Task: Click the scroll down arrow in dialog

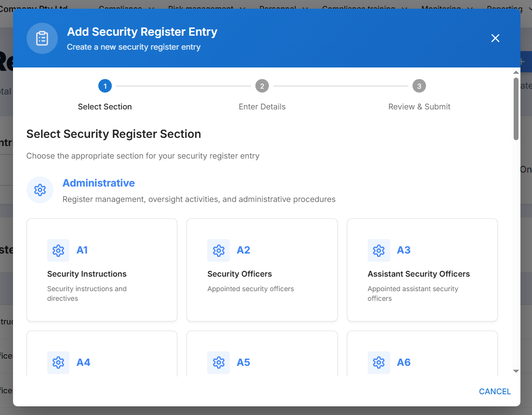Action: point(516,371)
